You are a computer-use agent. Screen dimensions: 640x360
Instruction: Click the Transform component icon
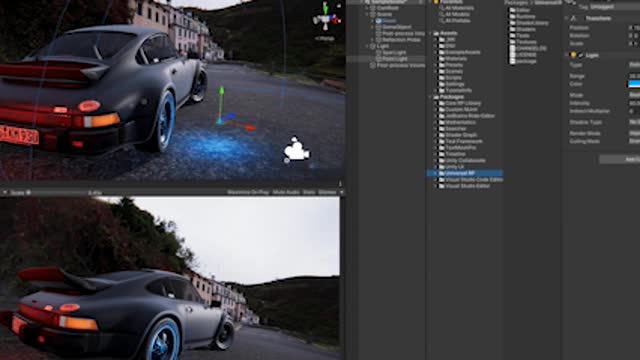click(573, 18)
